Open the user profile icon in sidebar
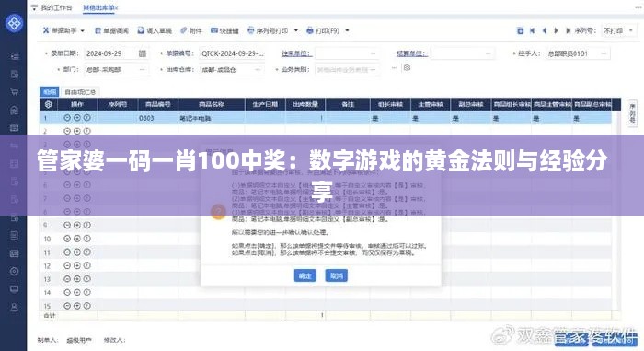The width and height of the screenshot is (644, 351). tap(15, 308)
